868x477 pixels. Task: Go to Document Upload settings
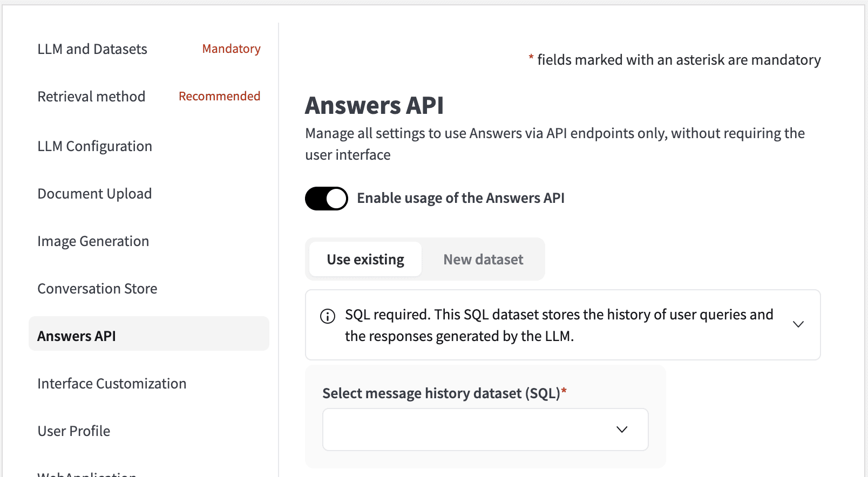coord(94,193)
